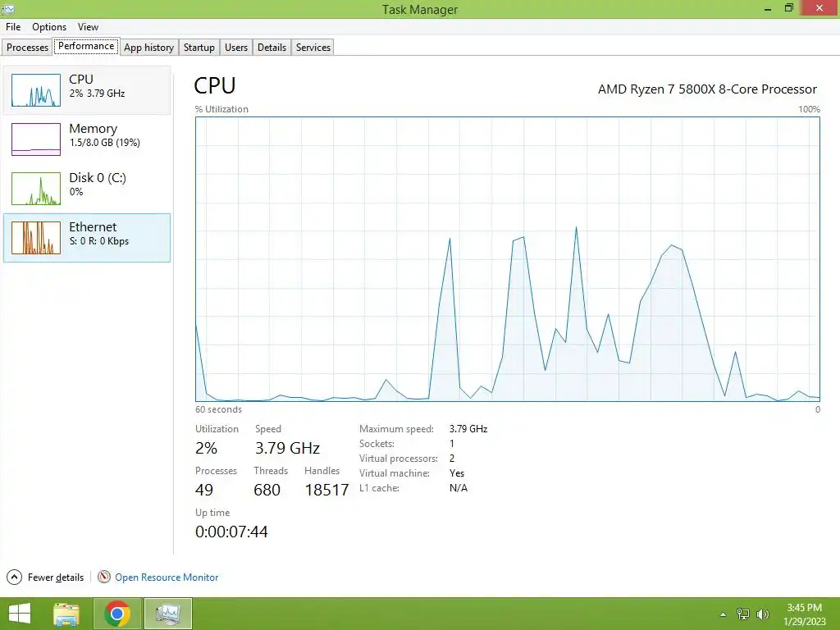Open the network tray icon
Image resolution: width=840 pixels, height=630 pixels.
[x=743, y=614]
